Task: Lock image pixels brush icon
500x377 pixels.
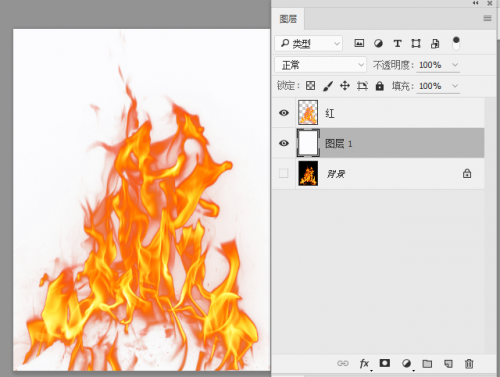Action: tap(328, 86)
